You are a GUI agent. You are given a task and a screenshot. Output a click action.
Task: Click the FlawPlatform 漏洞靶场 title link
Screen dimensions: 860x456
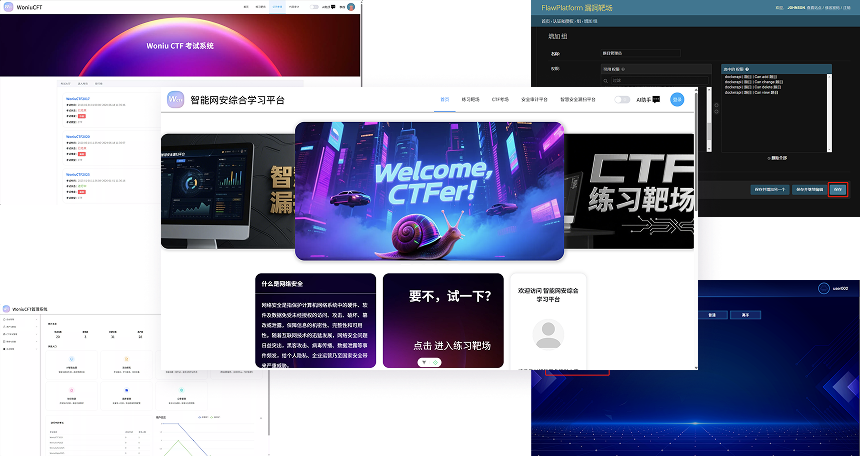coord(576,8)
